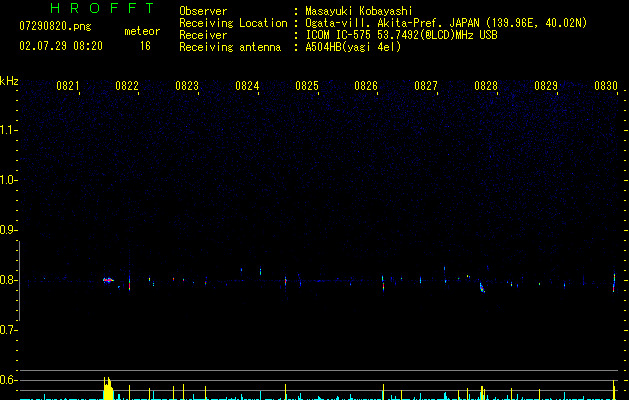Viewport: 629px width, 400px height.
Task: Click the observer name Masayuki Kobayashi
Action: click(359, 11)
